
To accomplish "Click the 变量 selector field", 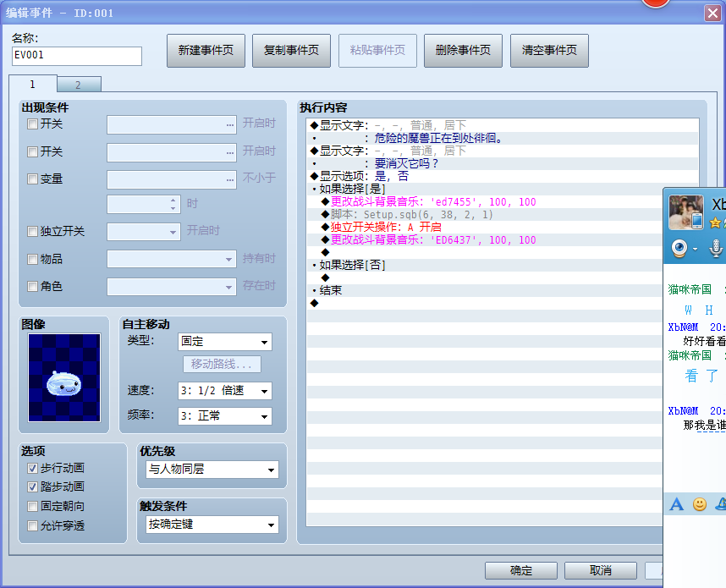I will click(171, 179).
